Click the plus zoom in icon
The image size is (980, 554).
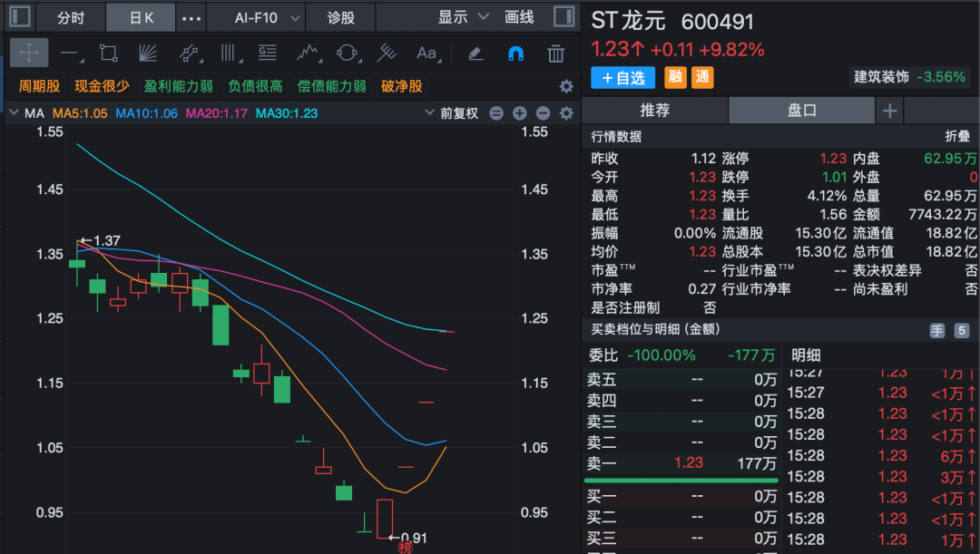coord(519,113)
